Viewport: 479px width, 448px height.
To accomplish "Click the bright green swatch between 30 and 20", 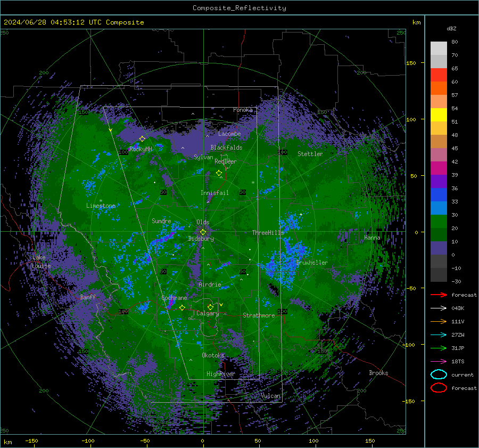I will click(x=439, y=222).
